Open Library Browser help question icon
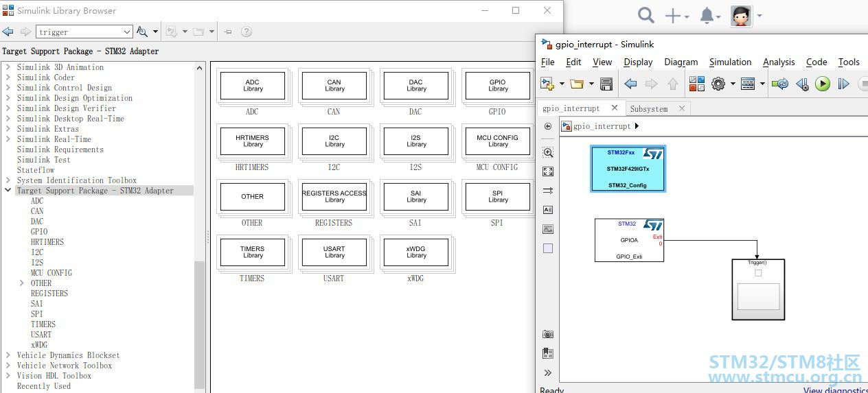The height and width of the screenshot is (393, 868). click(x=246, y=32)
